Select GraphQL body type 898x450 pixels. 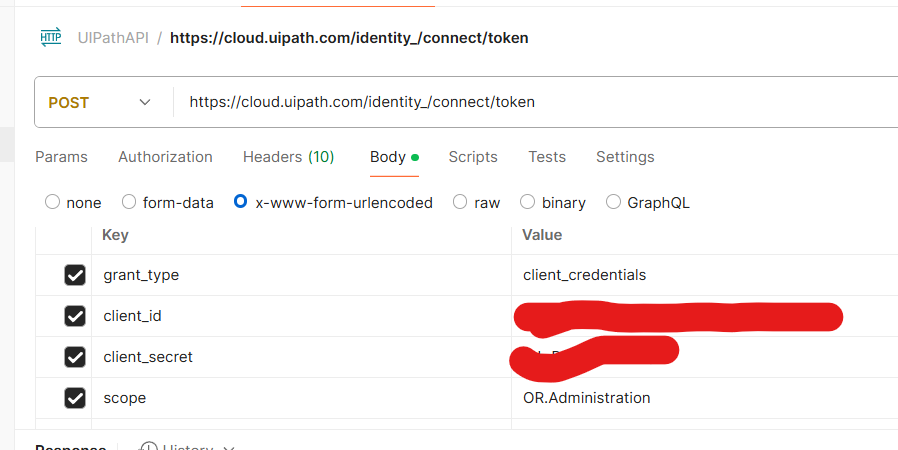(x=613, y=202)
